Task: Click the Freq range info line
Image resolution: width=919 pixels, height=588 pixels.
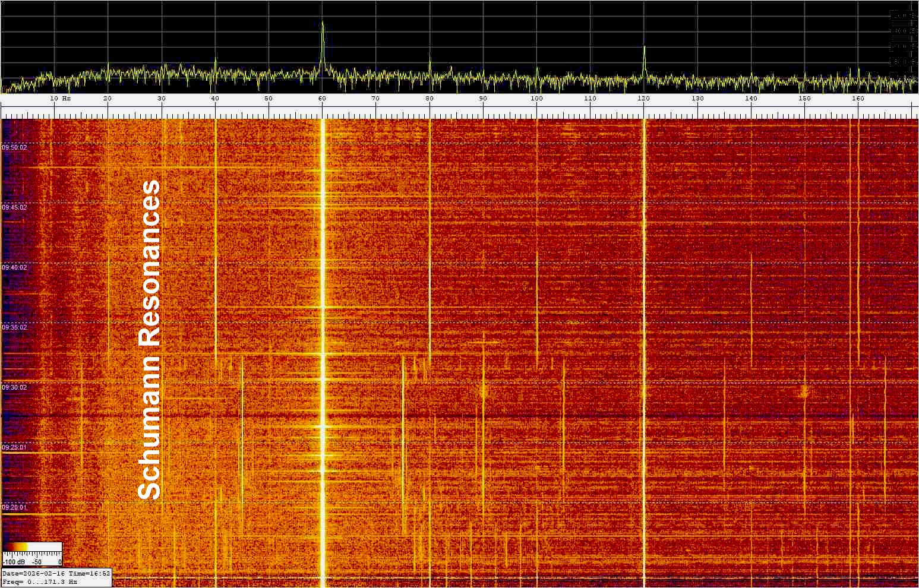Action: click(39, 582)
